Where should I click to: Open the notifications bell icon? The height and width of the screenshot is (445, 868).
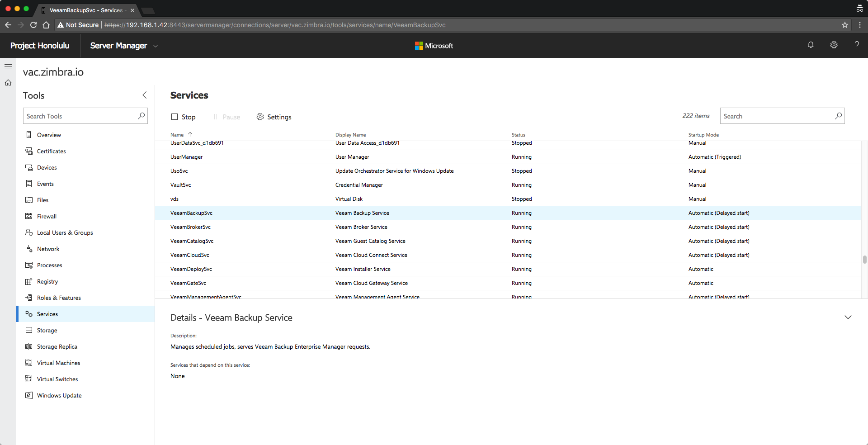(811, 45)
